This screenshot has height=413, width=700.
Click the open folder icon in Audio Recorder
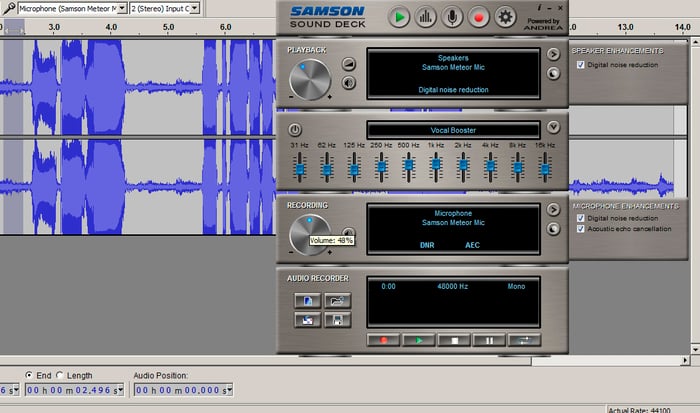point(338,301)
